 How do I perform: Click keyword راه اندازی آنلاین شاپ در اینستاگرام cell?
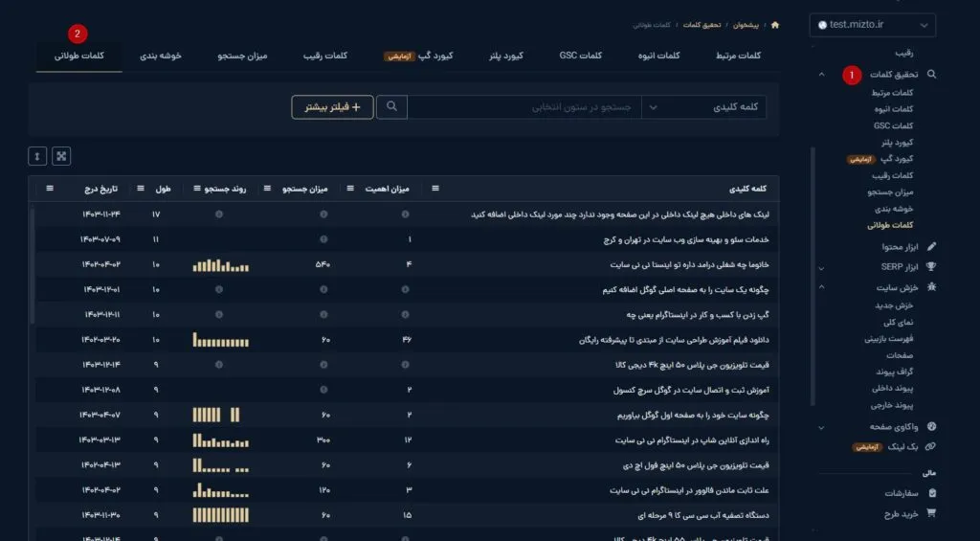click(x=692, y=440)
